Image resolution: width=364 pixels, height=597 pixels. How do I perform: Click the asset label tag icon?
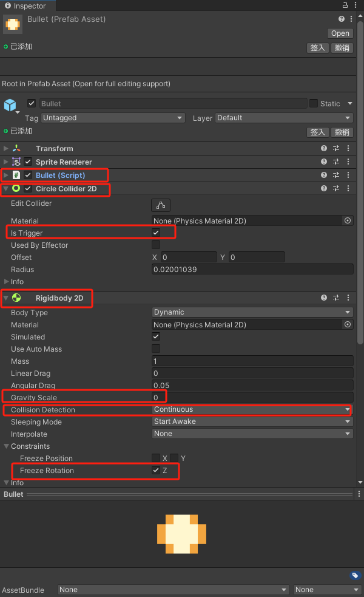pos(354,575)
